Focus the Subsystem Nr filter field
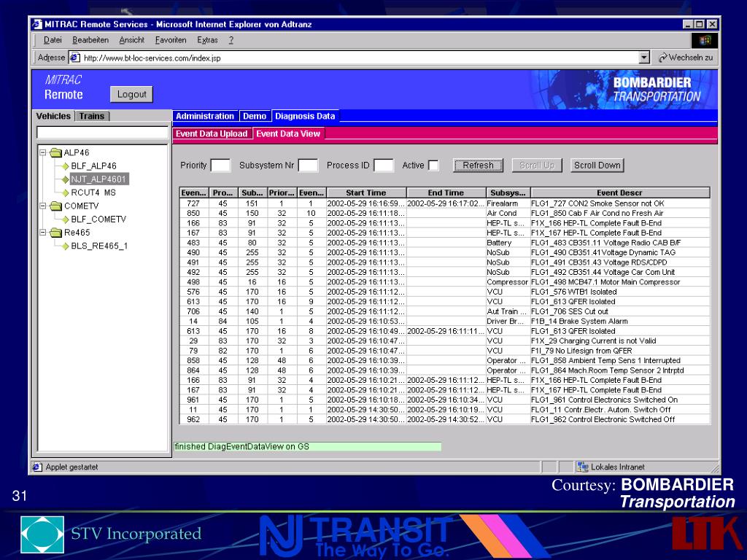 coord(309,166)
